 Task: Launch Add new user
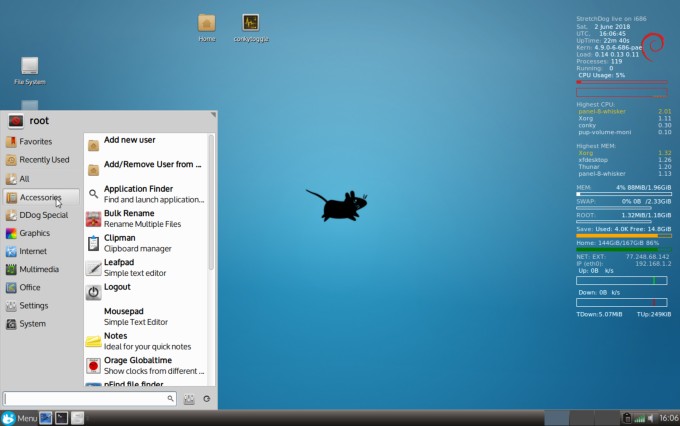click(x=146, y=145)
